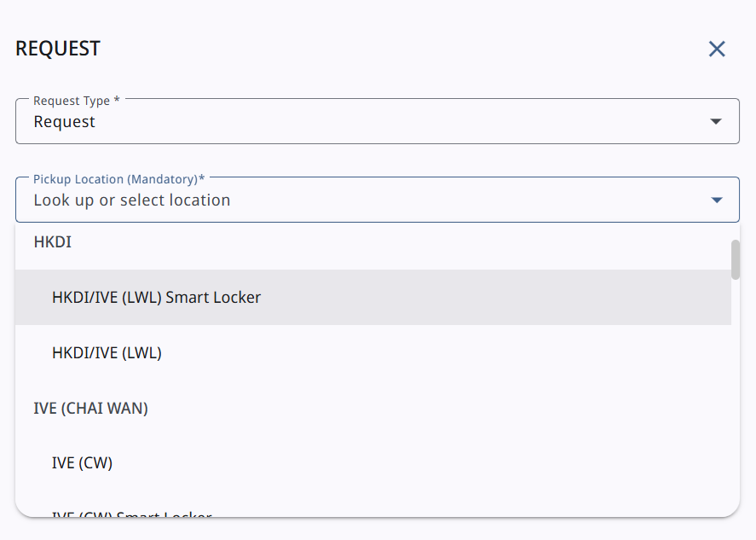Select HKDI/IVE (LWL) Smart Locker option
Image resolution: width=756 pixels, height=540 pixels.
click(156, 298)
